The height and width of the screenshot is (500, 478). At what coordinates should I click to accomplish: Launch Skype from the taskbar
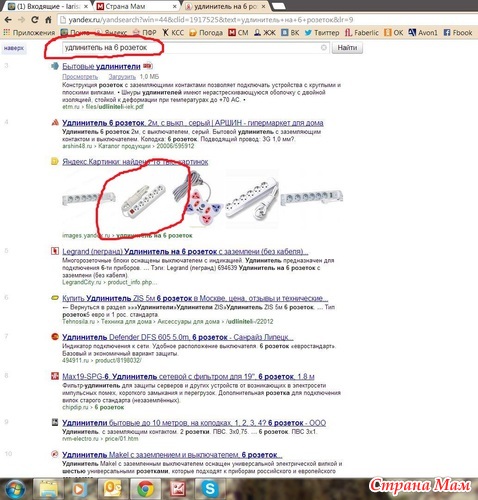pos(210,489)
